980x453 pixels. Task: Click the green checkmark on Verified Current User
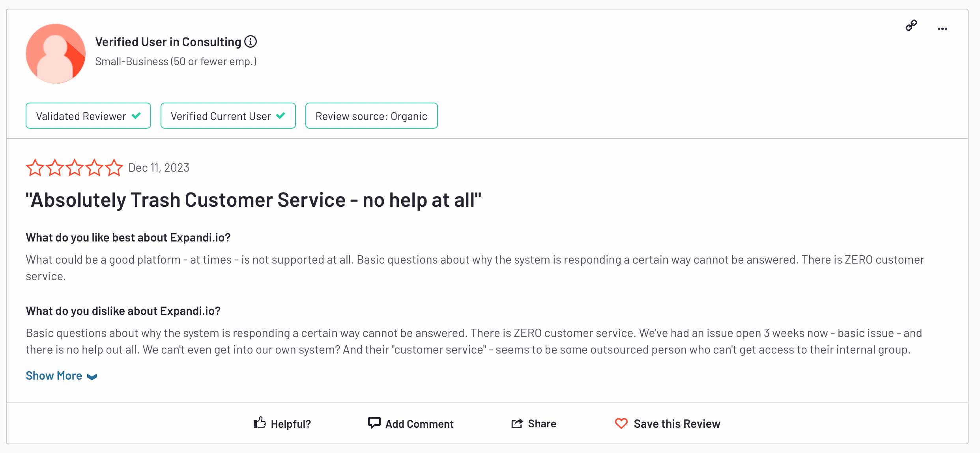tap(281, 116)
